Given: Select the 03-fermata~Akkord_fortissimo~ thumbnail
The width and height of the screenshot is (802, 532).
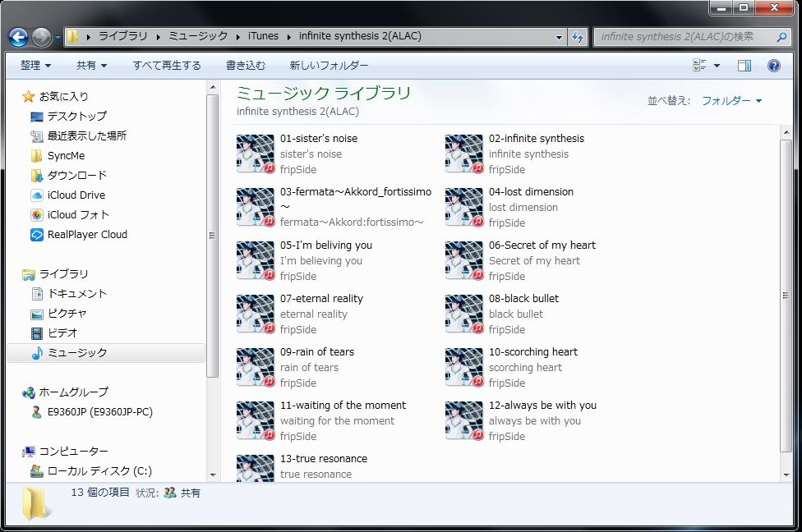Looking at the screenshot, I should pyautogui.click(x=256, y=207).
